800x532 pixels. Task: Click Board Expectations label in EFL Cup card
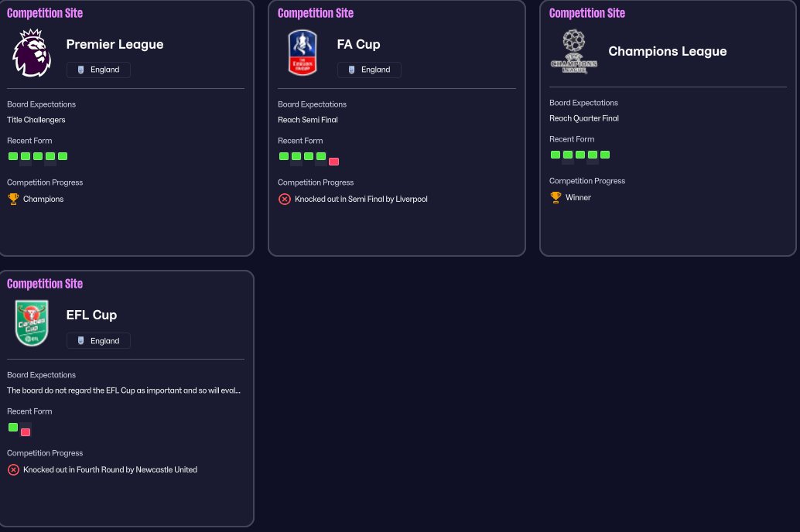click(41, 375)
